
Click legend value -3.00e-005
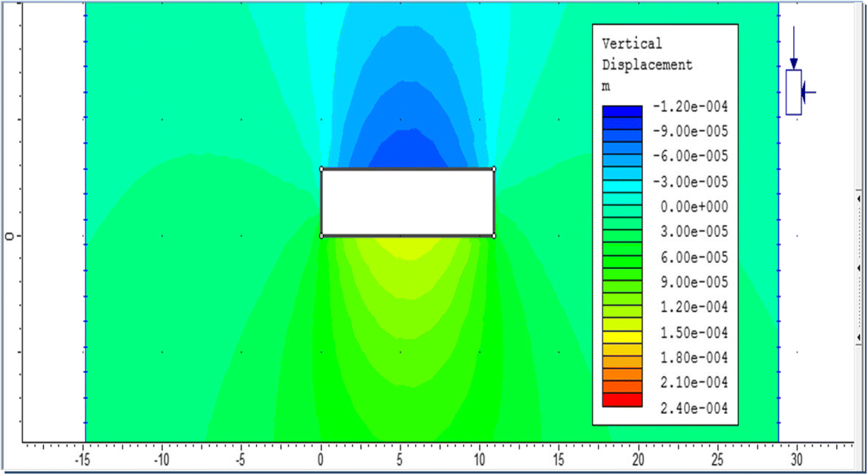point(690,182)
